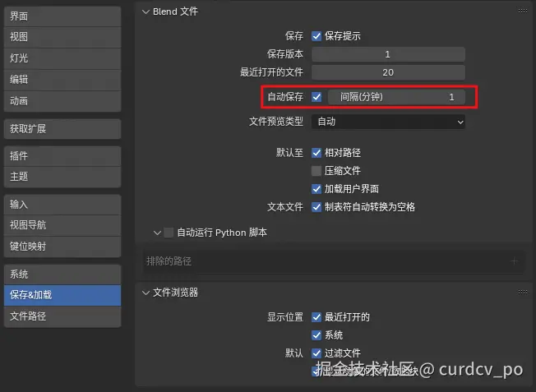Enable 自动运行 Python 脚本 checkbox
Viewport: 536px width, 392px height.
[x=169, y=233]
